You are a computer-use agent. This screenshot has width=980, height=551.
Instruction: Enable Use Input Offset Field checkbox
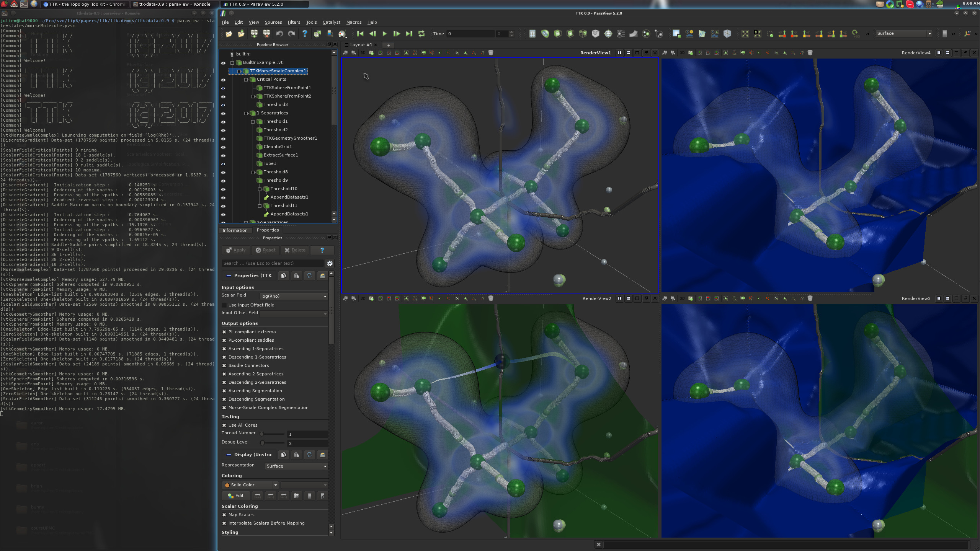click(x=224, y=305)
